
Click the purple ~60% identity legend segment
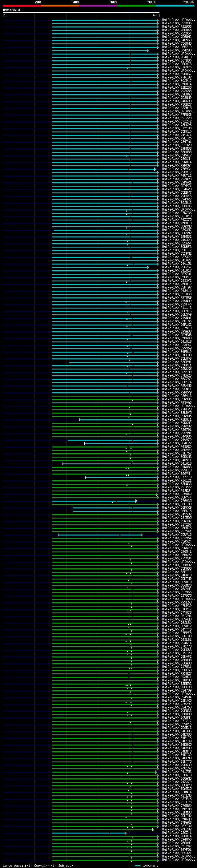98,6
